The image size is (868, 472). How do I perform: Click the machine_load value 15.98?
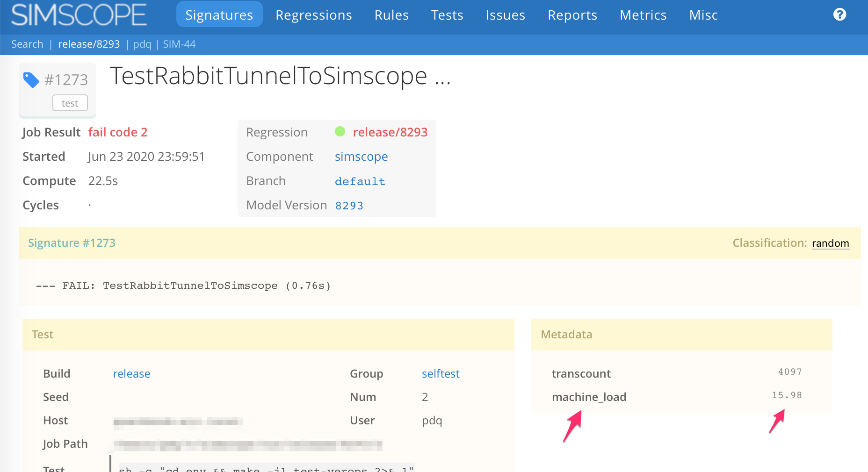point(787,395)
